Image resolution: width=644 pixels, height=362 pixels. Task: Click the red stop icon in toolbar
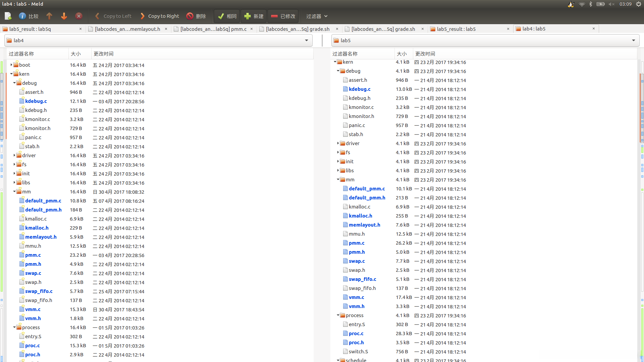point(79,16)
